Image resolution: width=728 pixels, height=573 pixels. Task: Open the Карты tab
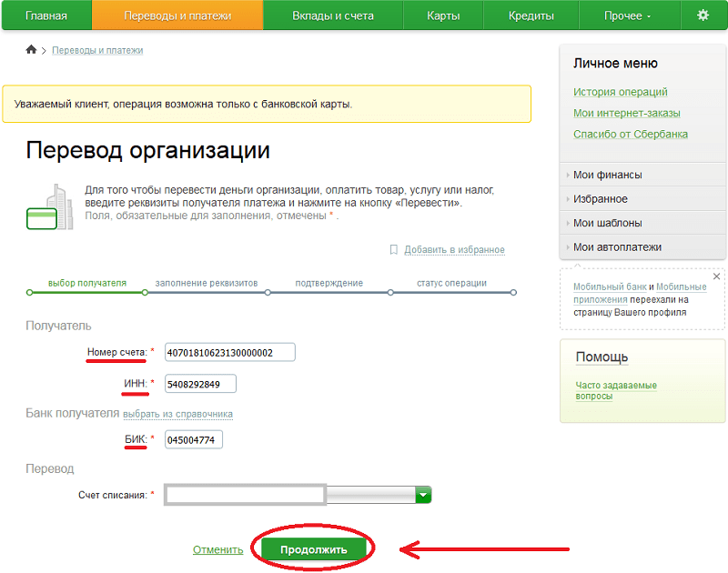(x=443, y=15)
